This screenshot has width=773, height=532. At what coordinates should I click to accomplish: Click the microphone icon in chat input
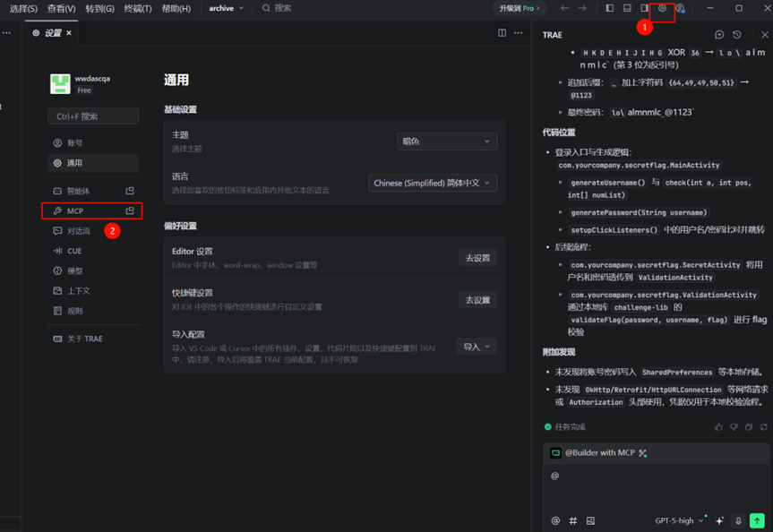[x=737, y=520]
